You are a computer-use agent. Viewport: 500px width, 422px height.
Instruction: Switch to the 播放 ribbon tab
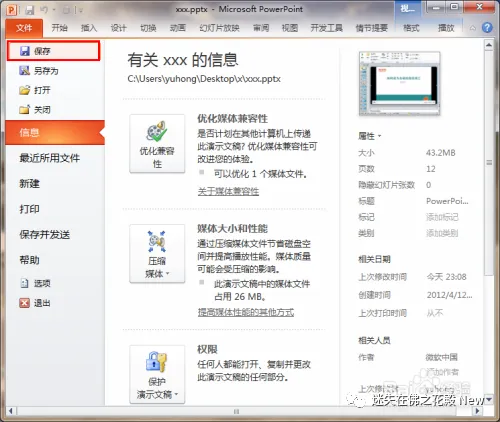(x=446, y=28)
